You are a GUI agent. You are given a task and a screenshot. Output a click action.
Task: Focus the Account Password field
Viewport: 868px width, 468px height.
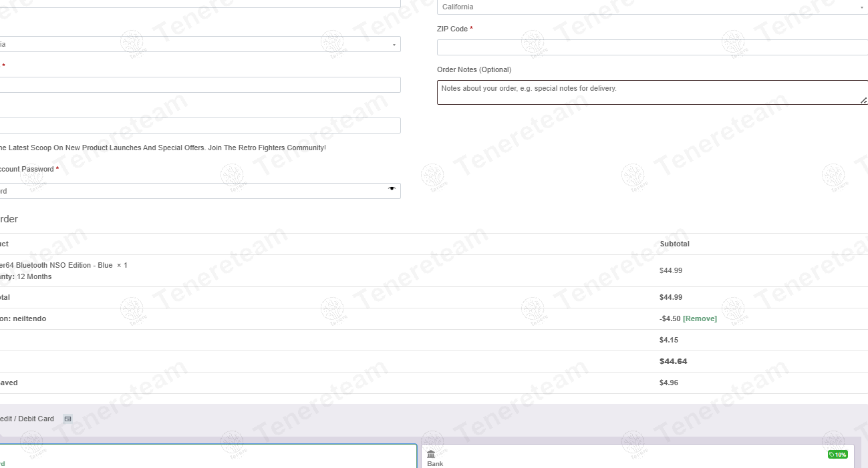click(x=194, y=191)
